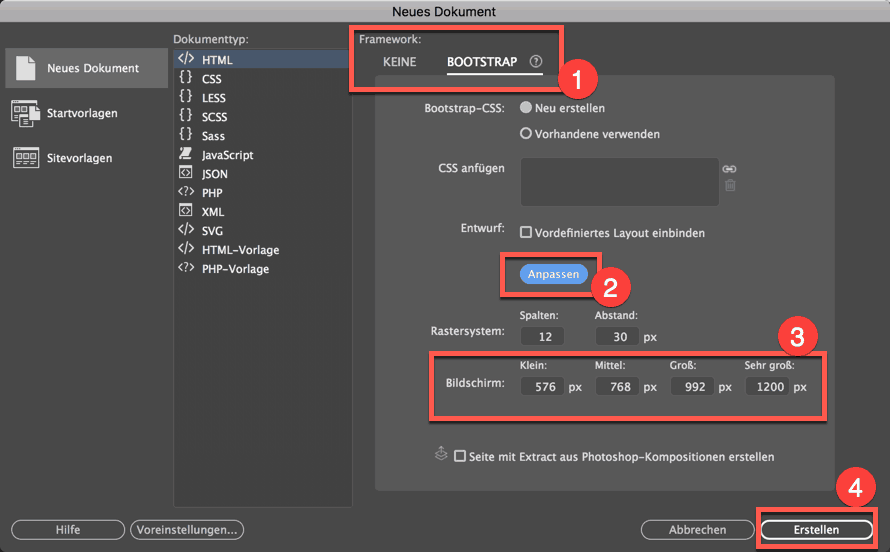Click the CSS anfügen list box

[620, 182]
